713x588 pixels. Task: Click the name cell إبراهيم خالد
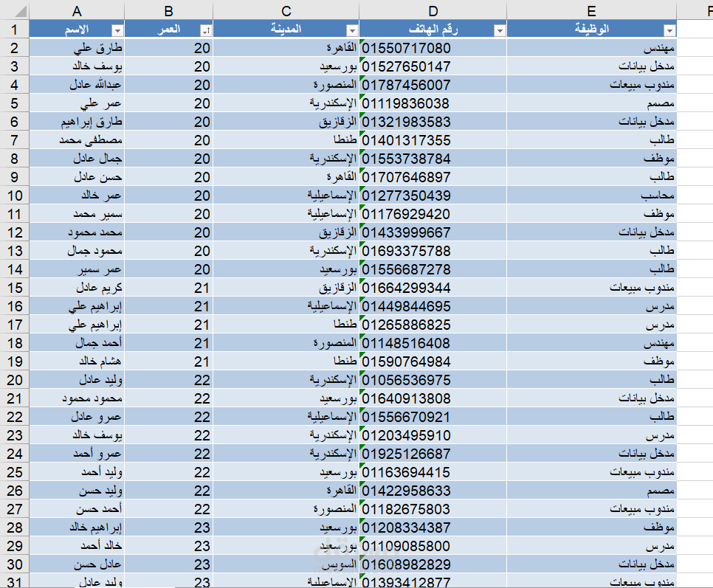77,528
